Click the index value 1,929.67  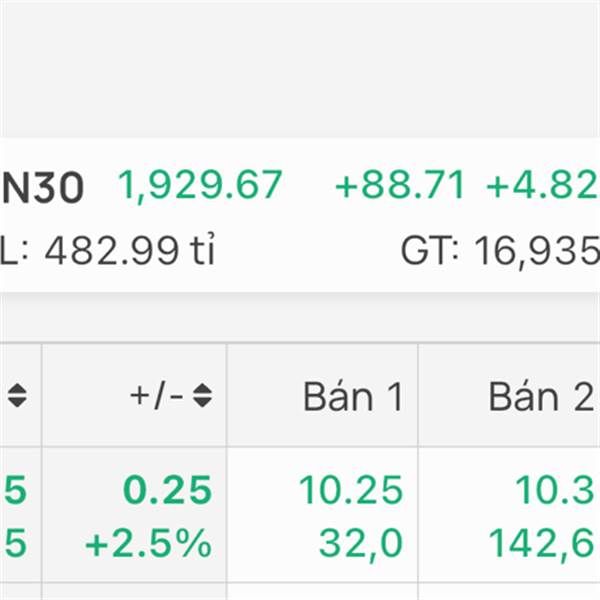pyautogui.click(x=200, y=186)
